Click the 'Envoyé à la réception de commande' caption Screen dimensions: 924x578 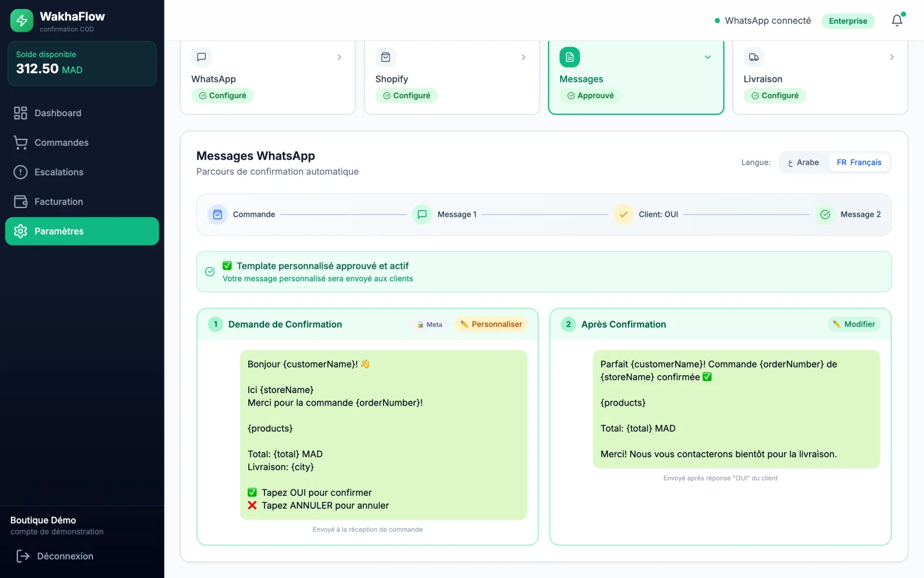click(367, 529)
